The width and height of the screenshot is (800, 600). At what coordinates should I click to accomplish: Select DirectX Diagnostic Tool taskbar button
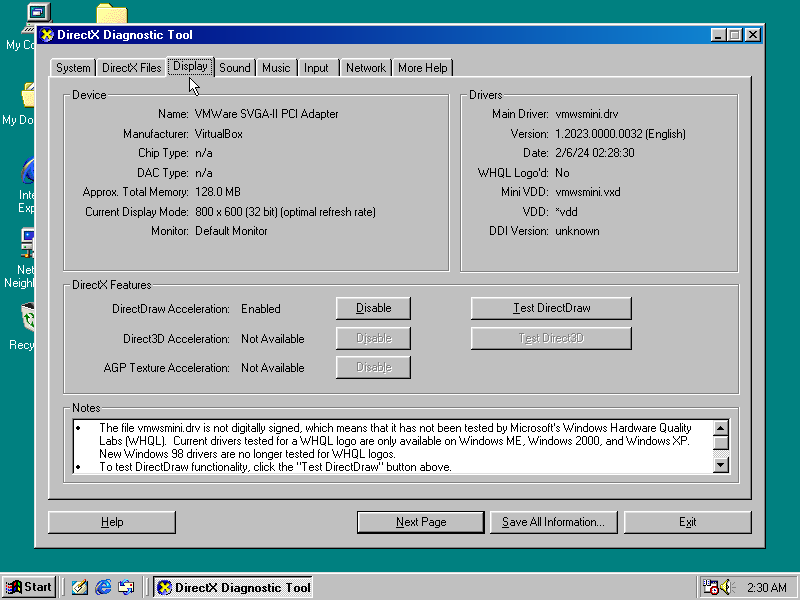(234, 587)
